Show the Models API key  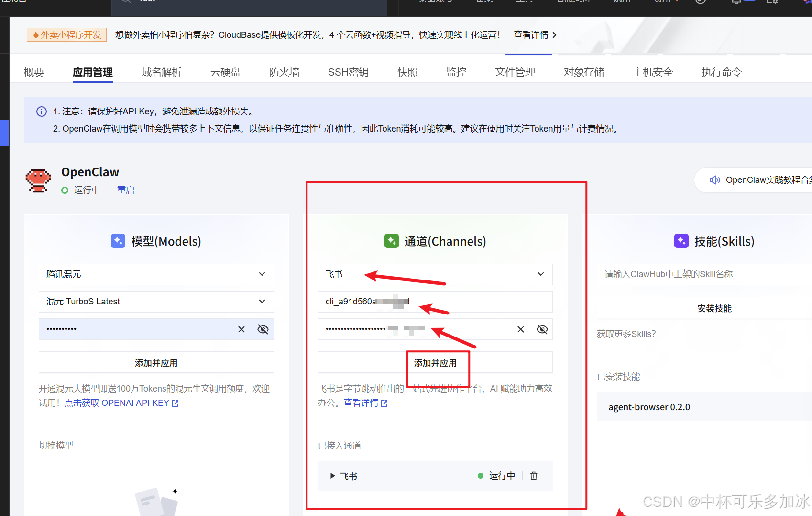[263, 329]
